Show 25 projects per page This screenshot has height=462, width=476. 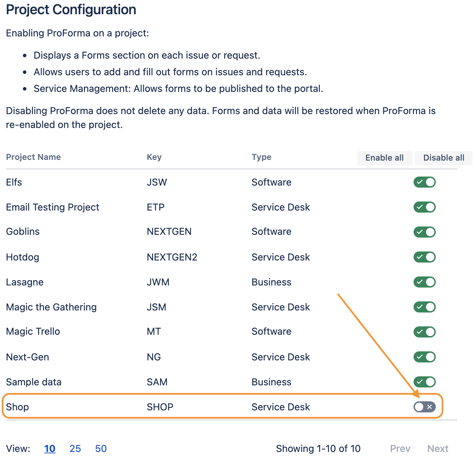click(75, 448)
